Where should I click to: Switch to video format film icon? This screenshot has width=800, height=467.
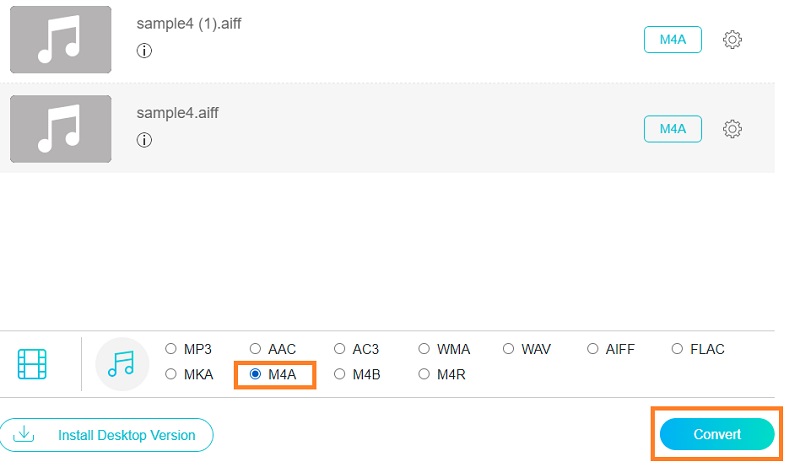(x=32, y=363)
